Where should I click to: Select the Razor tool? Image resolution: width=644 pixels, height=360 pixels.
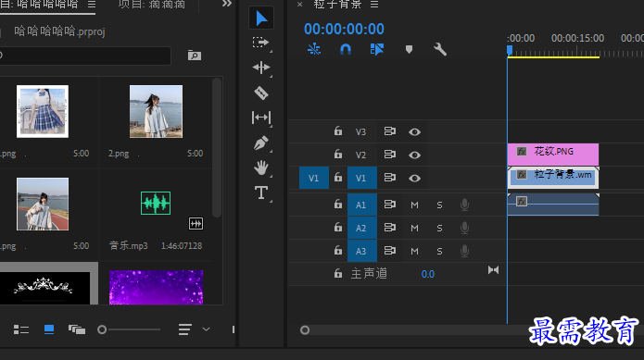click(261, 93)
